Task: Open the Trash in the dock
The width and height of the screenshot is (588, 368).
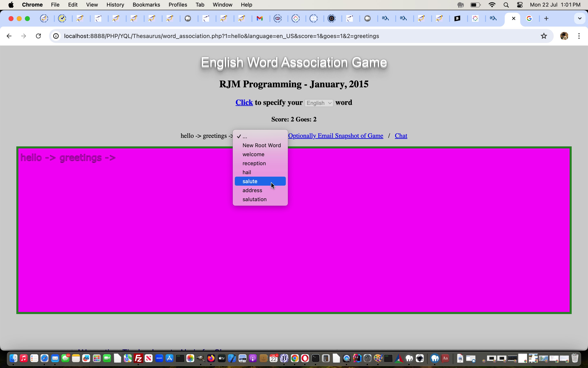Action: [575, 358]
